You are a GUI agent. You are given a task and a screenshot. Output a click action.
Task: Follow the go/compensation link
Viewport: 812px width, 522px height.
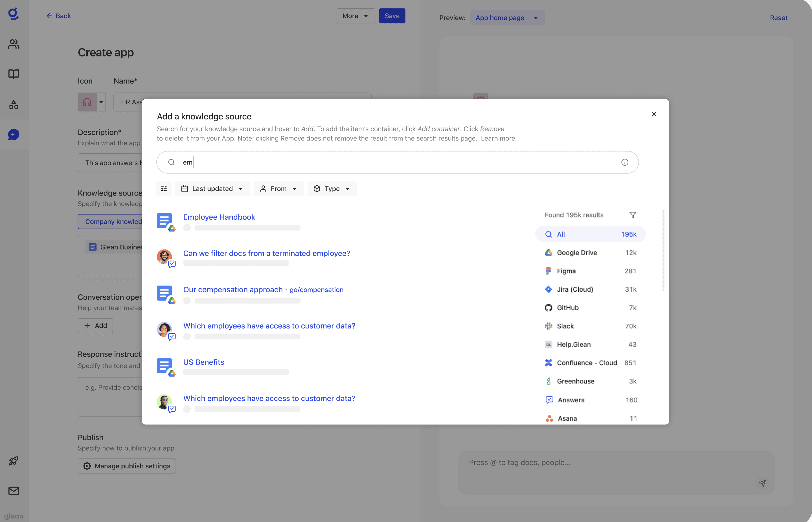click(317, 290)
